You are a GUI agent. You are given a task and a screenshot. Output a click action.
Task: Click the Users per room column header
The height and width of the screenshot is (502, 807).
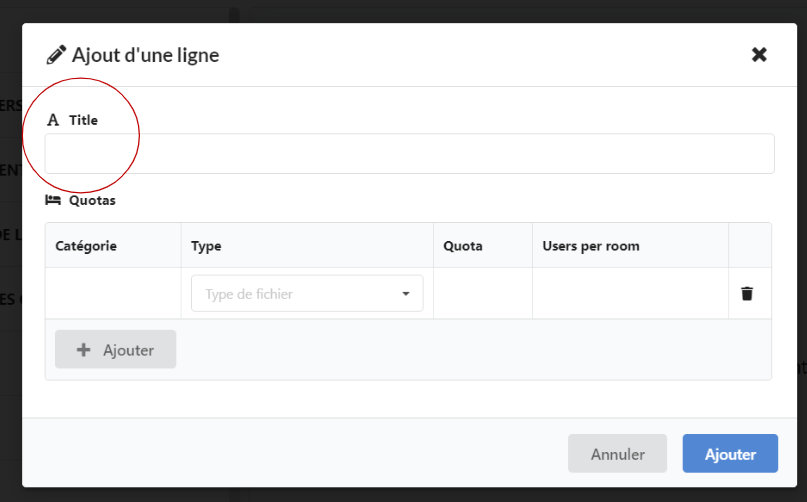tap(590, 246)
